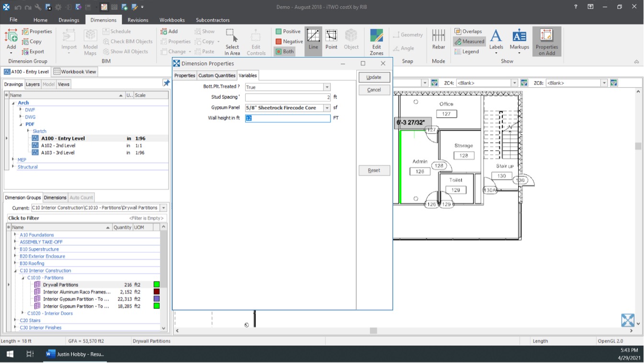Click Select In Area tool

coord(232,41)
